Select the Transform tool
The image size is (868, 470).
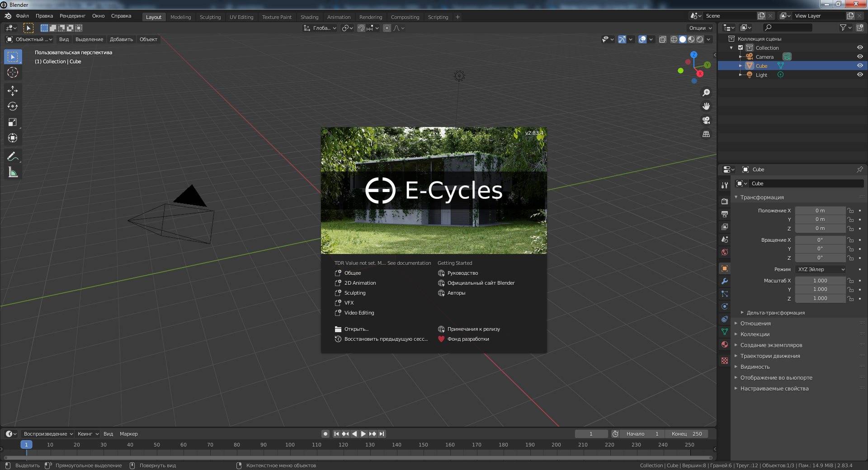coord(13,138)
